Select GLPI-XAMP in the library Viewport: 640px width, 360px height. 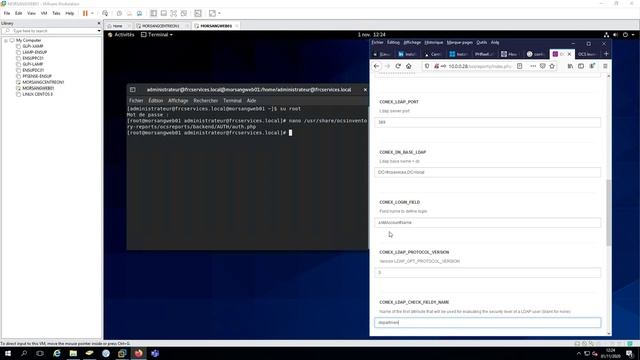coord(33,47)
